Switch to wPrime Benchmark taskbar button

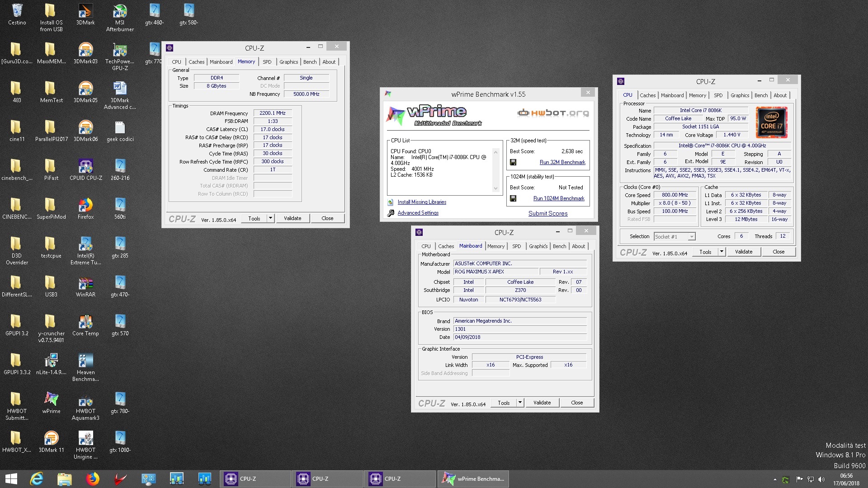click(473, 479)
